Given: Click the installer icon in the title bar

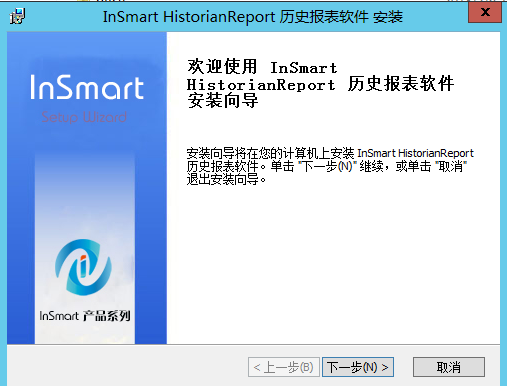Looking at the screenshot, I should point(17,17).
